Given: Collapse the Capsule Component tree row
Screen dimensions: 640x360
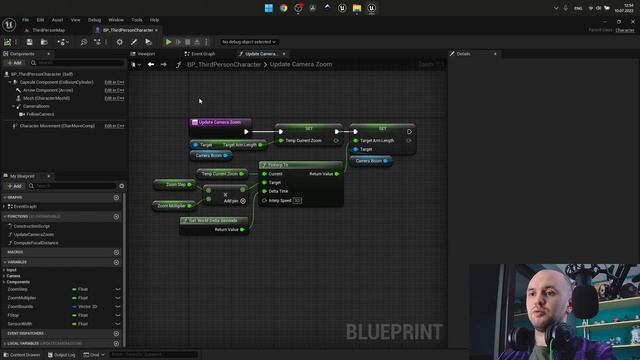Looking at the screenshot, I should pyautogui.click(x=10, y=82).
